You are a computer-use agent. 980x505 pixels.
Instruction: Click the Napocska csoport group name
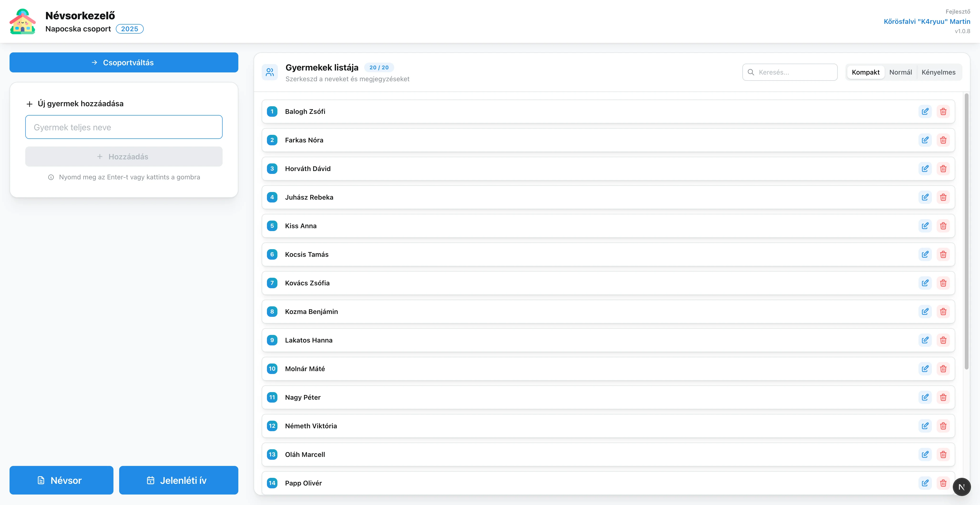(x=78, y=29)
